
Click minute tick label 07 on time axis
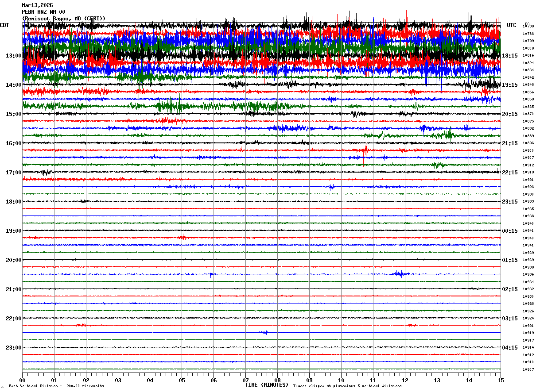(x=245, y=380)
